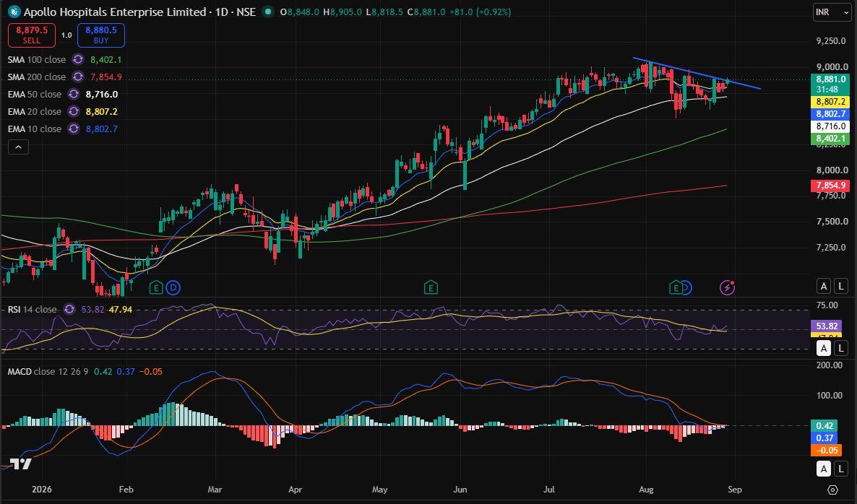Click the blue BUY 8,880.5 button
The width and height of the screenshot is (857, 504).
(x=101, y=35)
